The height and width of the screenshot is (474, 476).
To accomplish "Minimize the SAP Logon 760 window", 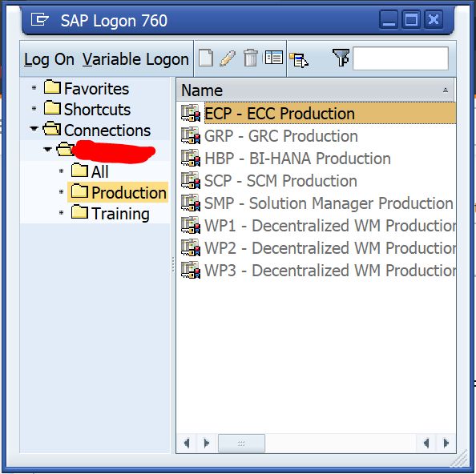I will pos(389,20).
